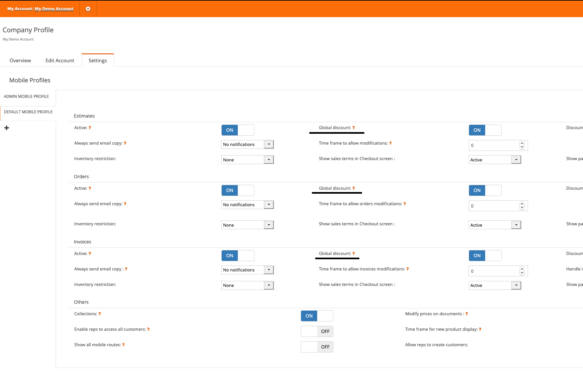Turn on Enable reps to access all customers

click(317, 331)
